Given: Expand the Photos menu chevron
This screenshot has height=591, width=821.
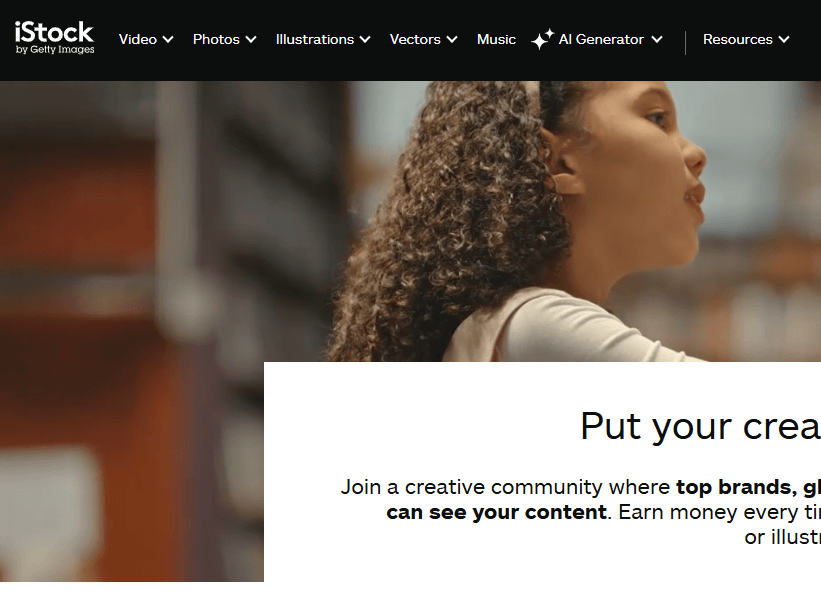Looking at the screenshot, I should (x=251, y=39).
